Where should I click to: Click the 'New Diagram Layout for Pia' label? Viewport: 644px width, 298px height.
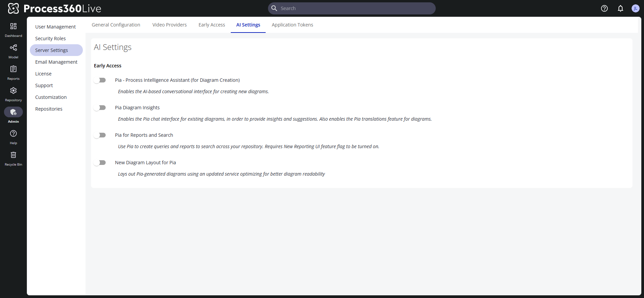point(146,163)
